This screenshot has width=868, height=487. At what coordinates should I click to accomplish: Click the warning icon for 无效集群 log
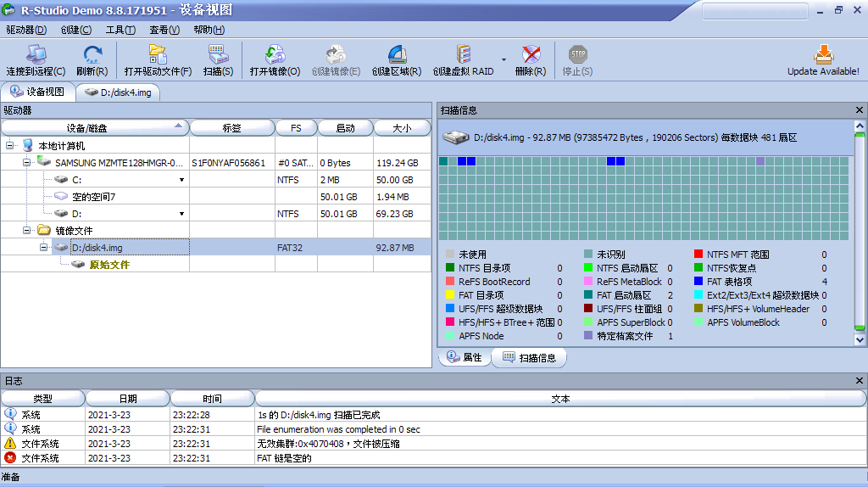(x=10, y=443)
